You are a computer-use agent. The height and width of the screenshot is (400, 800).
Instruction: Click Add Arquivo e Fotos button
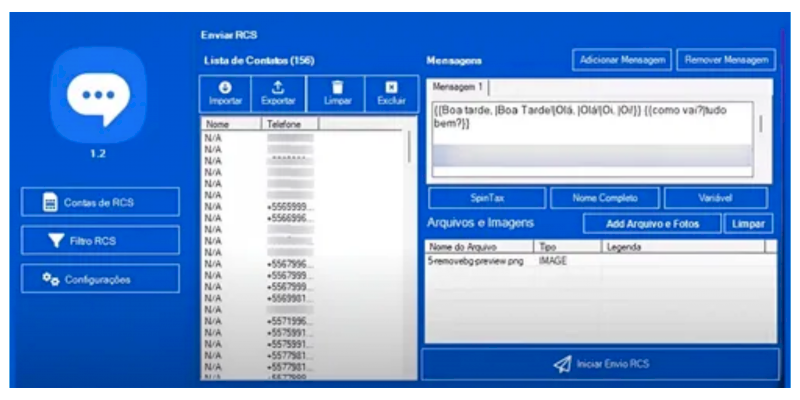coord(652,223)
